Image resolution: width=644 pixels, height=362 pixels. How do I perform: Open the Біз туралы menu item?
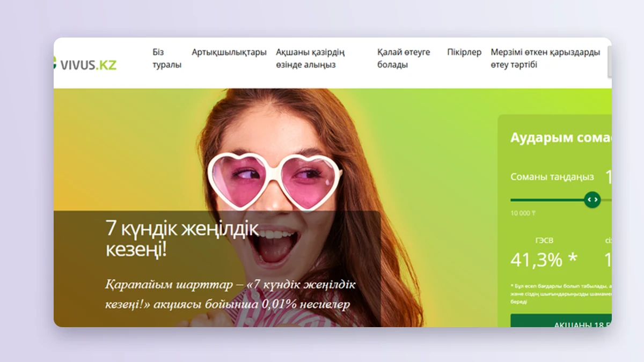[166, 58]
